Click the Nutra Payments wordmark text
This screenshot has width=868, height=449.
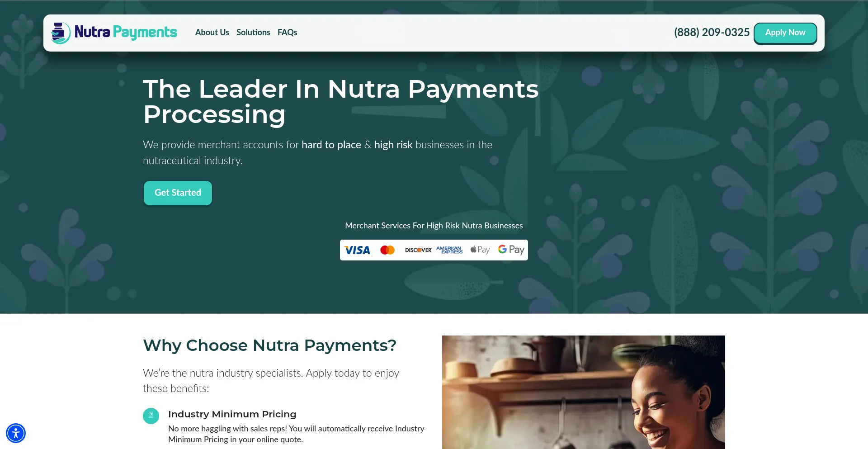126,32
